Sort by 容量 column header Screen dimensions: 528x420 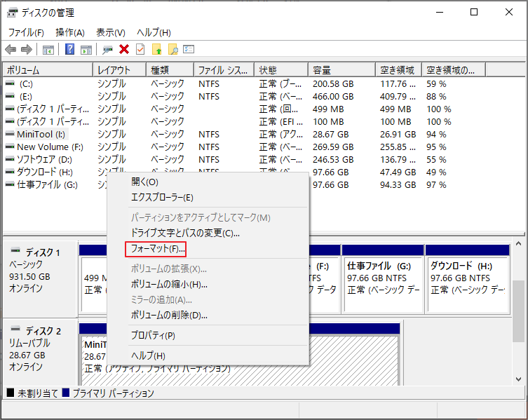click(x=341, y=70)
